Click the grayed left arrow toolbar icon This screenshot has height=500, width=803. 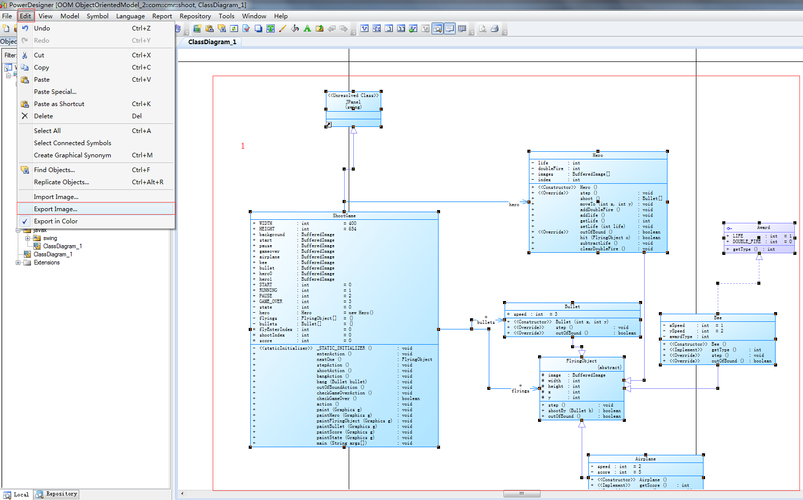(332, 29)
